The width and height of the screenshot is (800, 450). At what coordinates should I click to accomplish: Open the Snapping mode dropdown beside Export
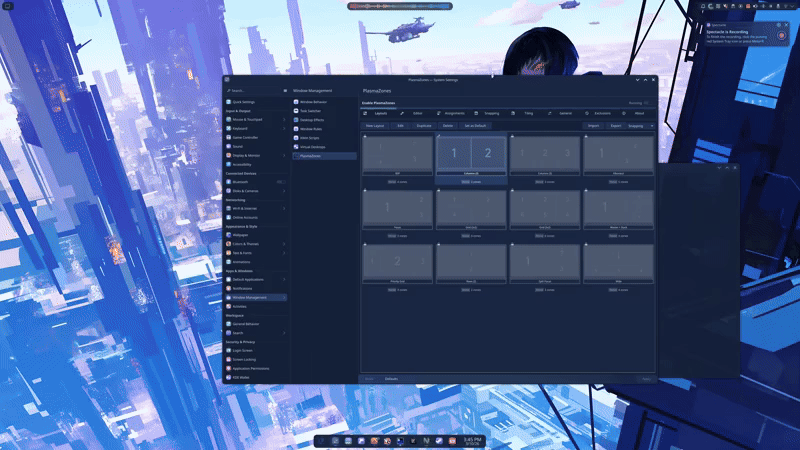coord(640,126)
